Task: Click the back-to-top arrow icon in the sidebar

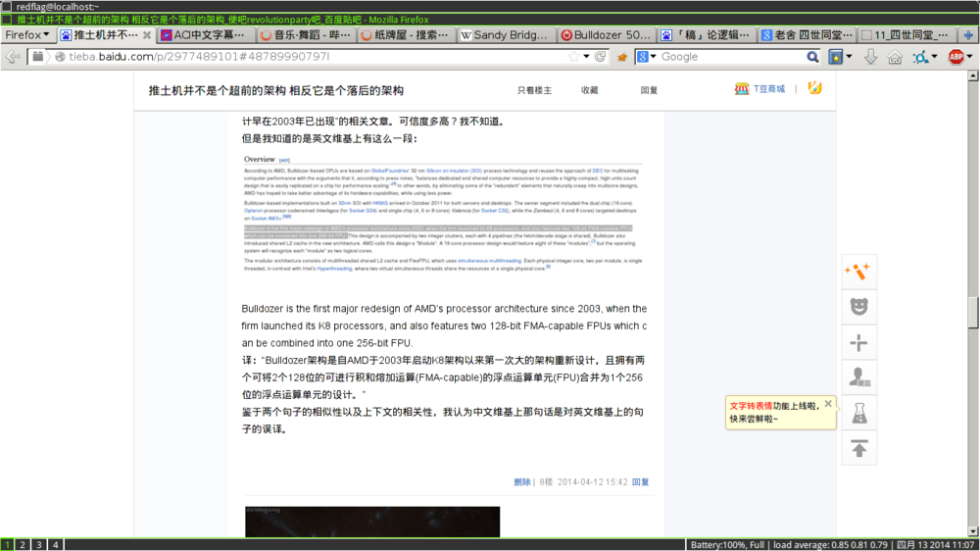Action: [858, 448]
